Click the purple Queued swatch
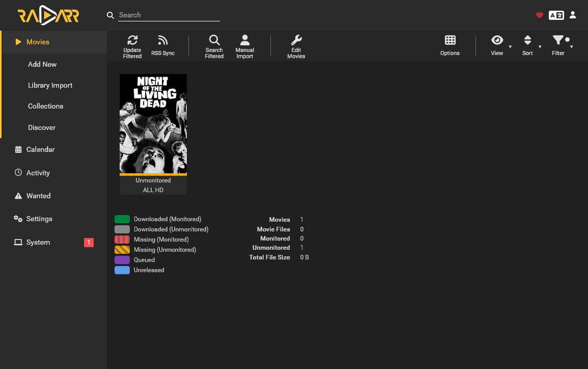The height and width of the screenshot is (369, 588). tap(122, 260)
